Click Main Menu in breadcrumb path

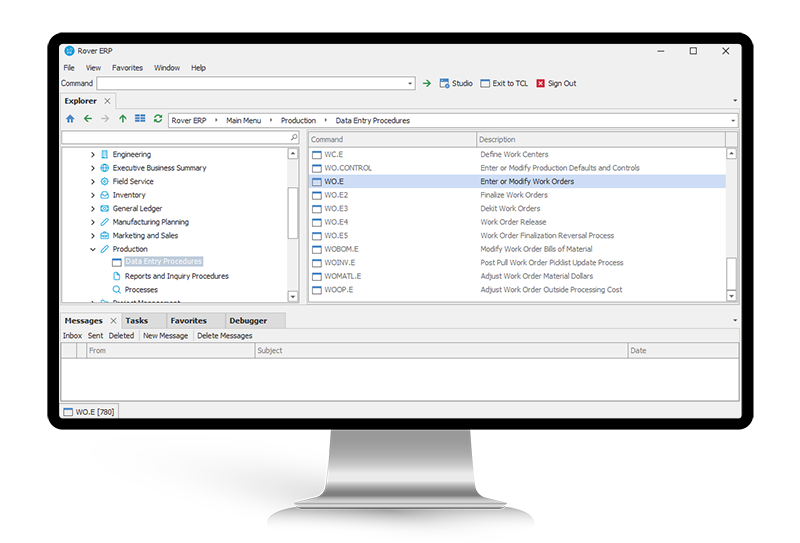pos(243,121)
